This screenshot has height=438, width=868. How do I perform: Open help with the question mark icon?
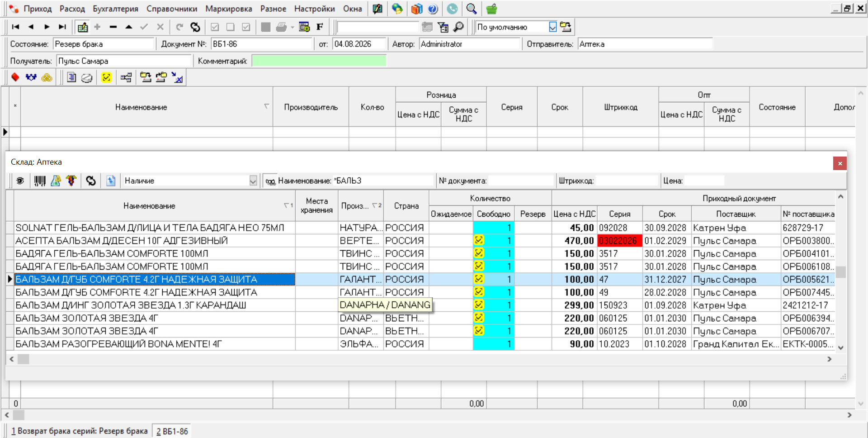point(433,9)
